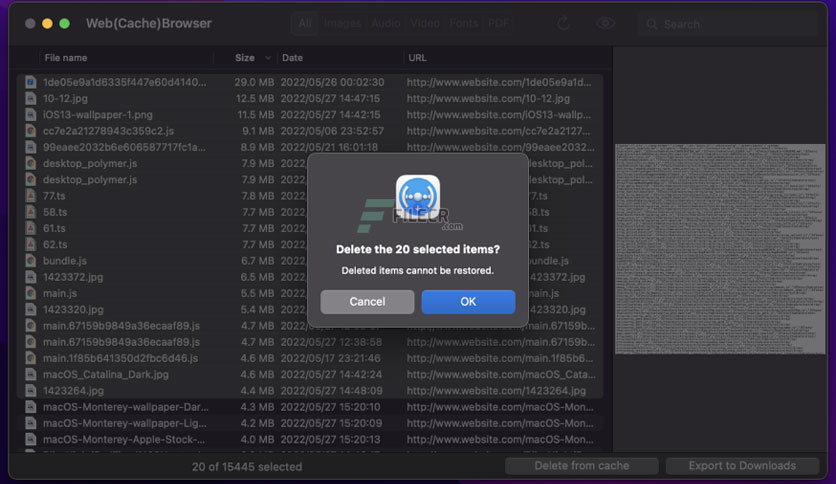The image size is (836, 484).
Task: Click Chrome icon of bundle.js
Action: (31, 261)
